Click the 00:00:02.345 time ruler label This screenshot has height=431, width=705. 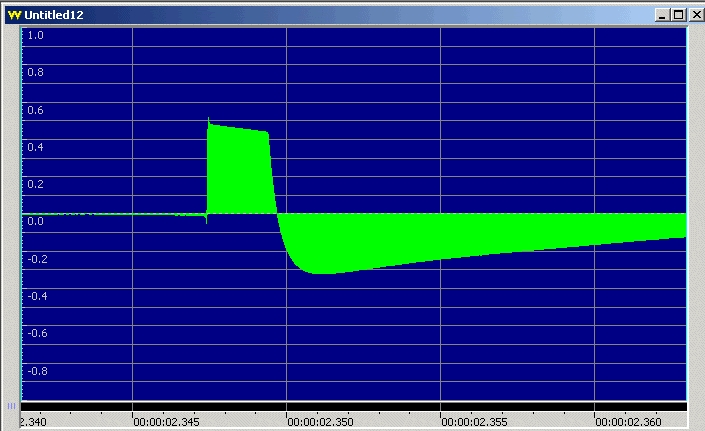(169, 422)
